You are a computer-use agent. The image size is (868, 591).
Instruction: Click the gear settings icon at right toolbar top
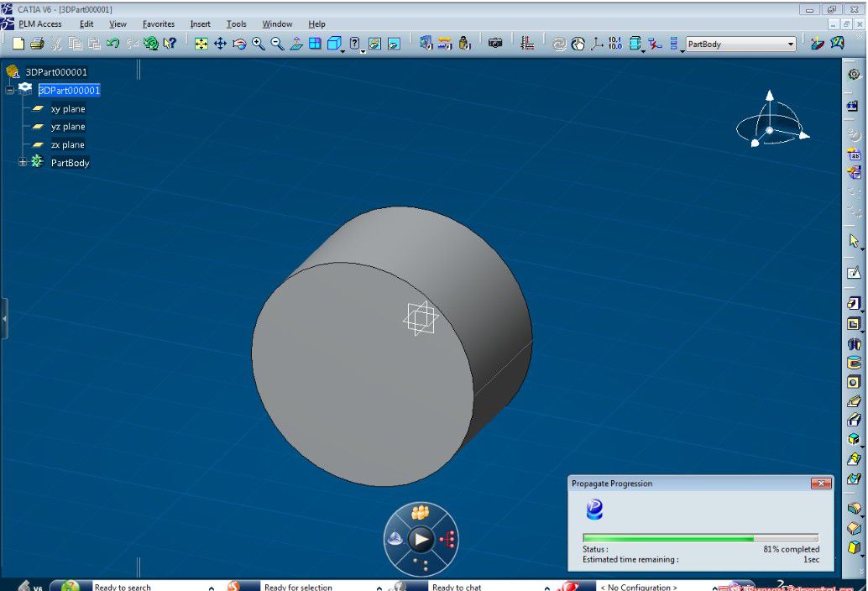coord(855,74)
